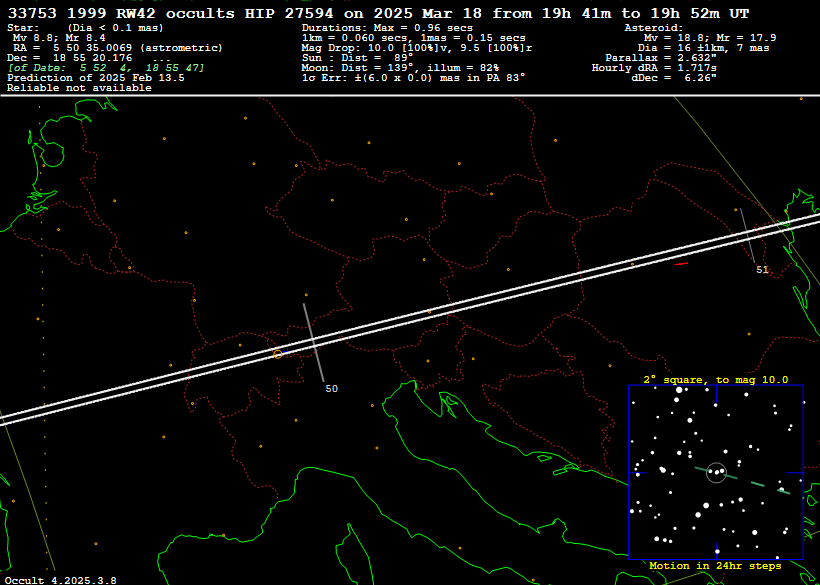Click the "2° square, to mag 10.0" caption
This screenshot has width=820, height=585.
tap(716, 380)
